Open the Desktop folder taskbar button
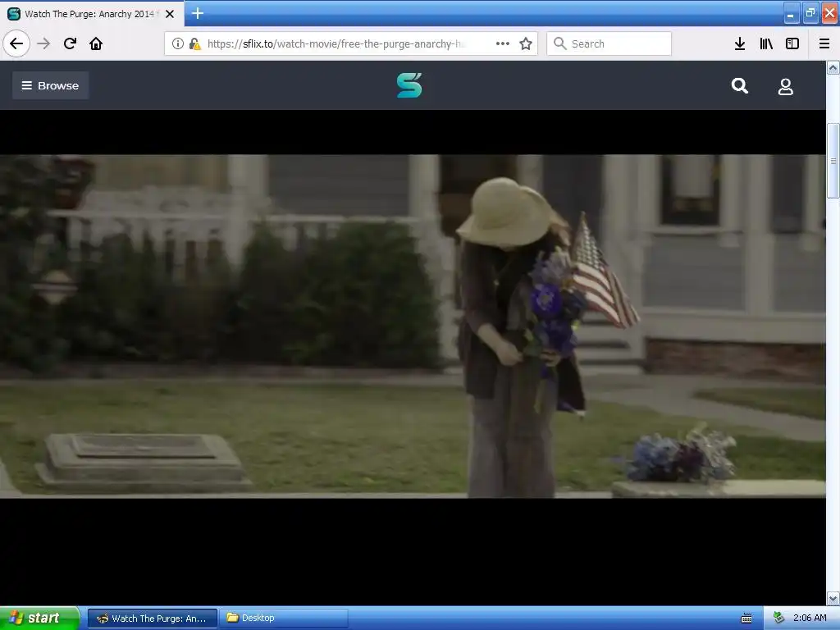 pyautogui.click(x=284, y=619)
